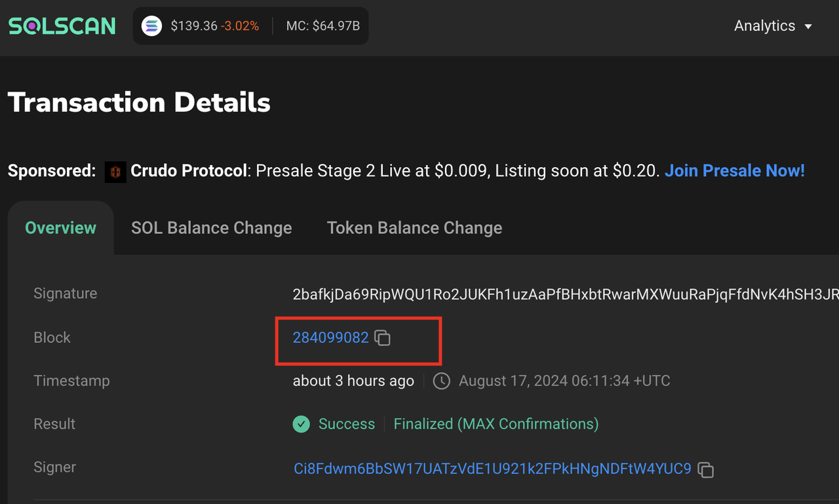839x504 pixels.
Task: Click the 'about 3 hours ago' timestamp
Action: coord(353,381)
